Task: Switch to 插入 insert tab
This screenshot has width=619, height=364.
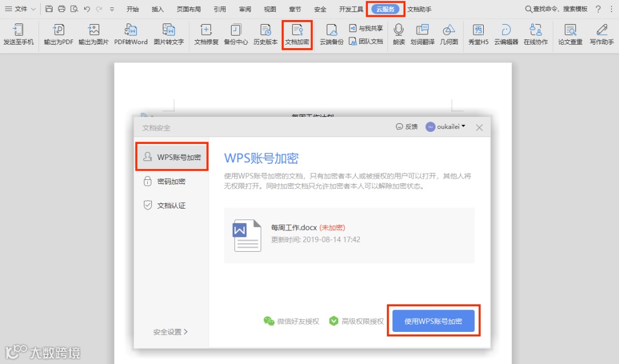Action: point(158,9)
